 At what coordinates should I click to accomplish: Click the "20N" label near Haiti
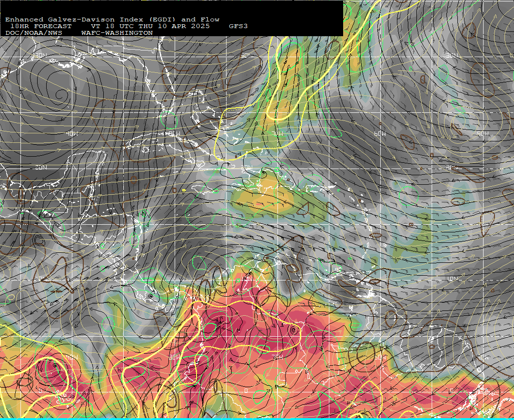click(x=247, y=167)
